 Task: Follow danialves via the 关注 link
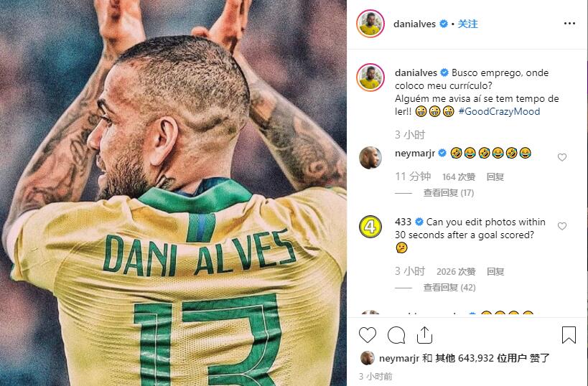[467, 24]
